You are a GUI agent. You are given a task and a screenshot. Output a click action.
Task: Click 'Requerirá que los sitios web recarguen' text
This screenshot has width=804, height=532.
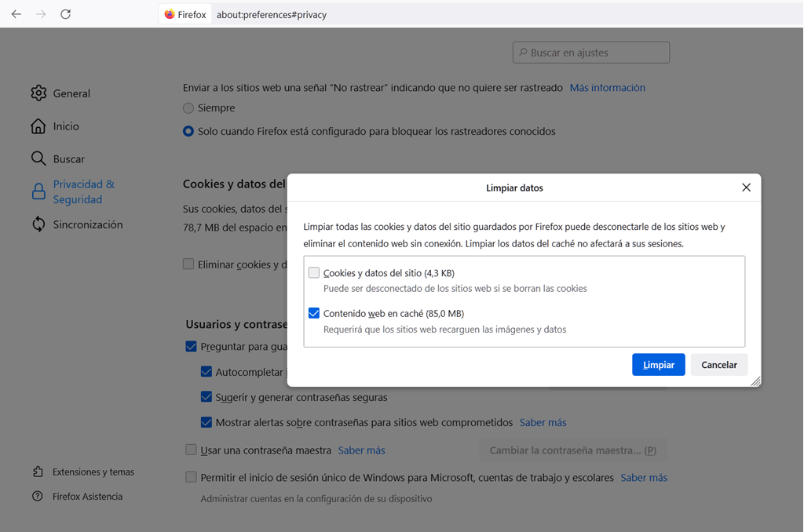pos(444,329)
